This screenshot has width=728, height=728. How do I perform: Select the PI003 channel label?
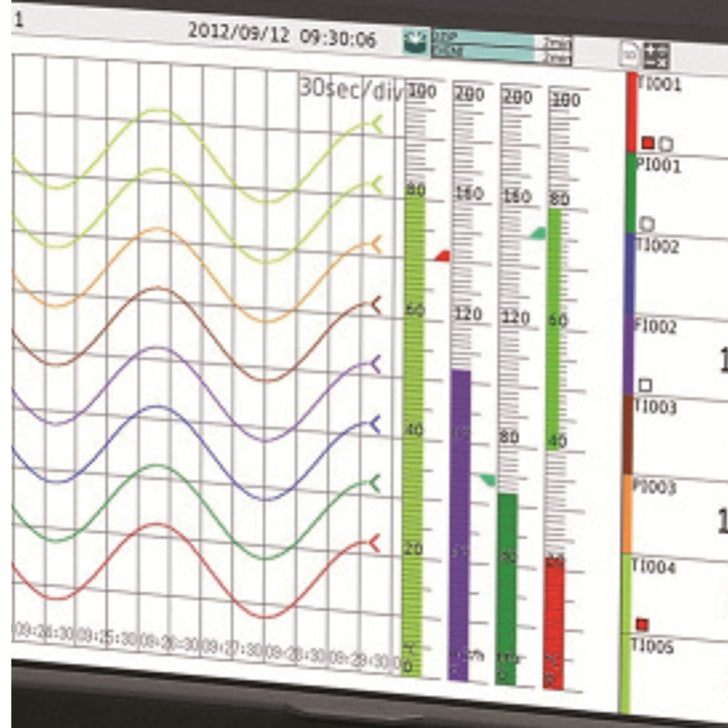(x=654, y=487)
